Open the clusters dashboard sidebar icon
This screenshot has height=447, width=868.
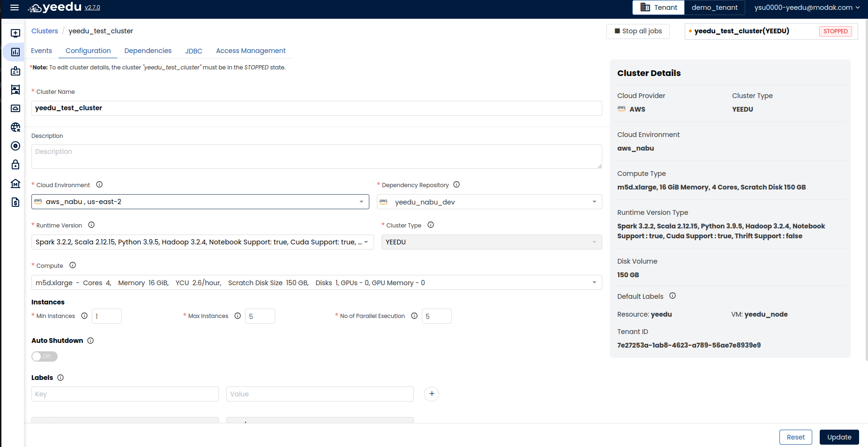(15, 52)
